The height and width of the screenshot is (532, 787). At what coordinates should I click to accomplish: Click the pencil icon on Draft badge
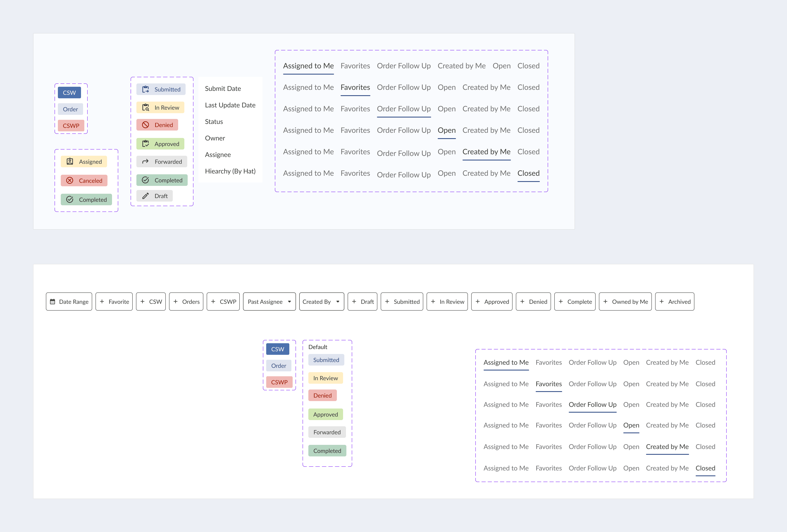(146, 196)
